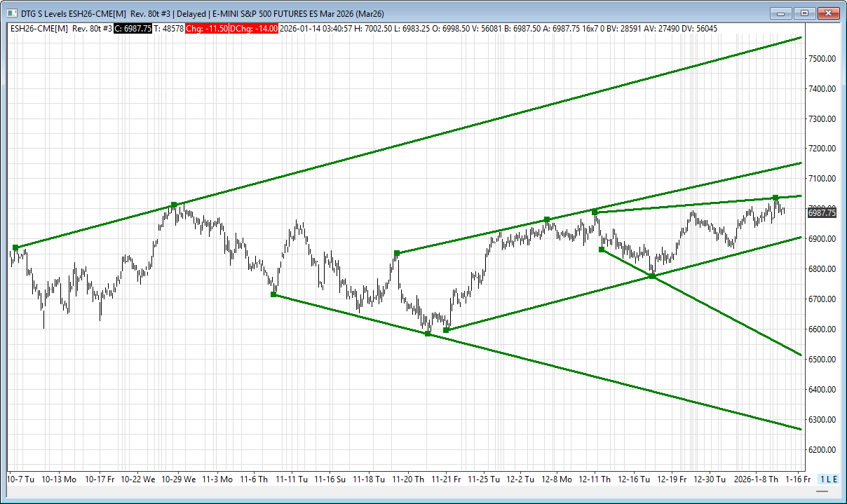Viewport: 847px width, 504px height.
Task: Click the red Chg: -11.50 field
Action: coord(208,28)
